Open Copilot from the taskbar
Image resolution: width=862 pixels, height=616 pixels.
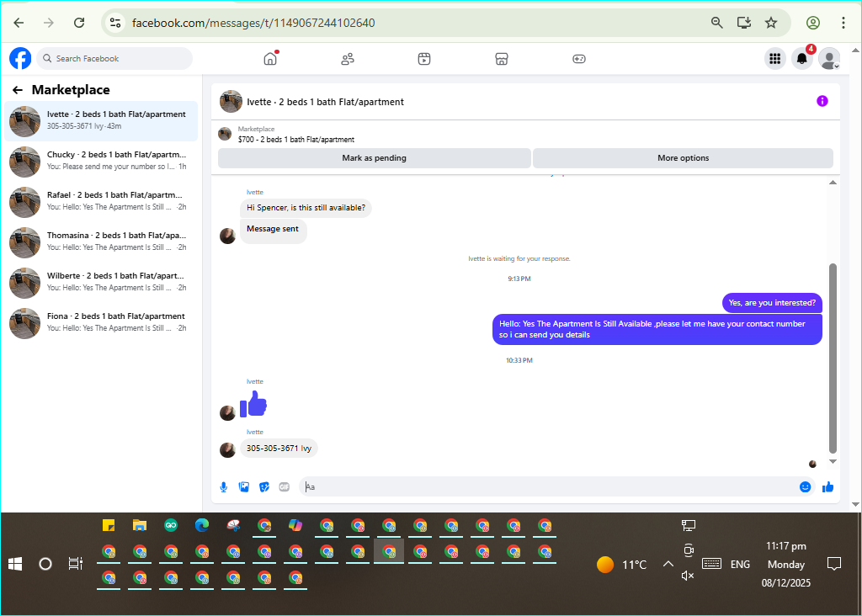coord(295,525)
